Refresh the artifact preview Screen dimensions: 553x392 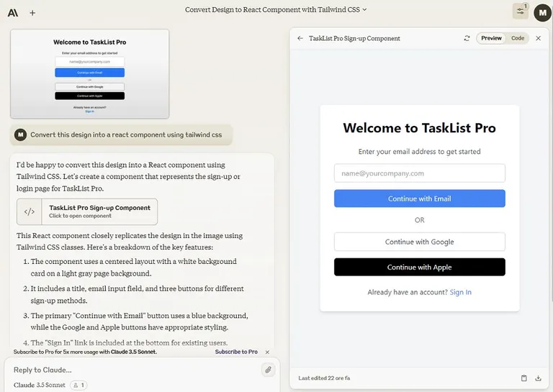coord(467,38)
